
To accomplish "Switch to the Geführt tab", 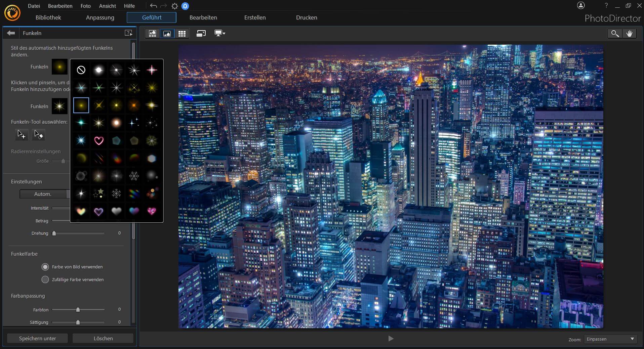I will (152, 17).
